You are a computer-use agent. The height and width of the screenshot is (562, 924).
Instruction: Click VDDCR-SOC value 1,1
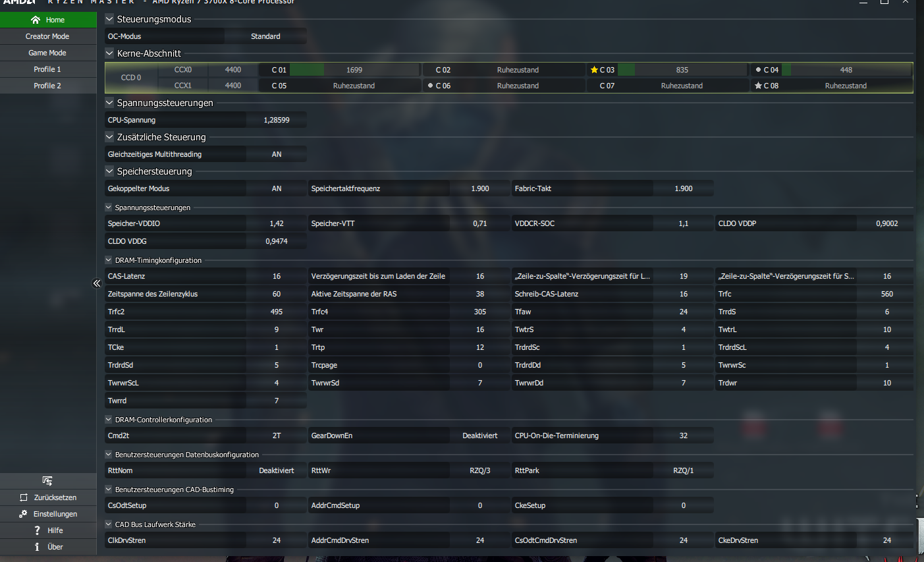click(684, 223)
